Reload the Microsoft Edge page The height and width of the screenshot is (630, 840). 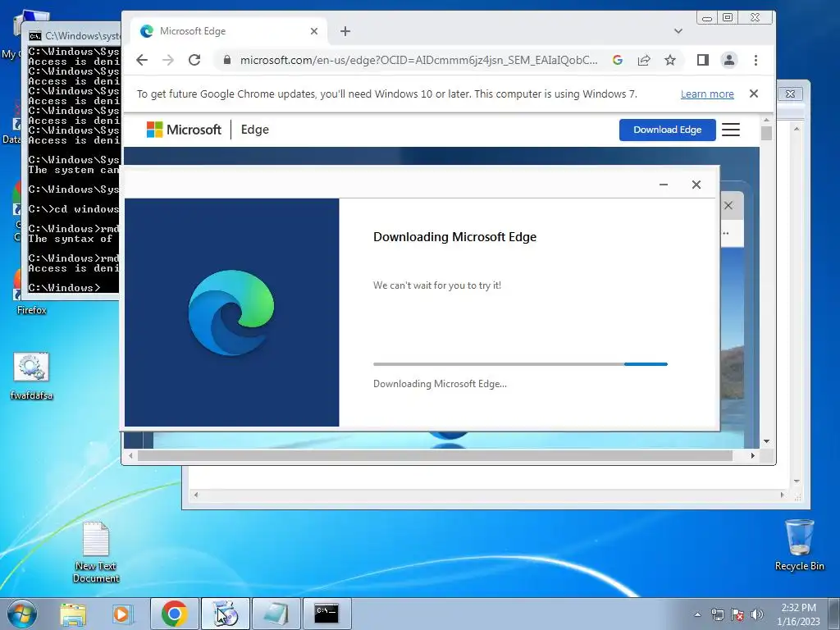[x=194, y=60]
